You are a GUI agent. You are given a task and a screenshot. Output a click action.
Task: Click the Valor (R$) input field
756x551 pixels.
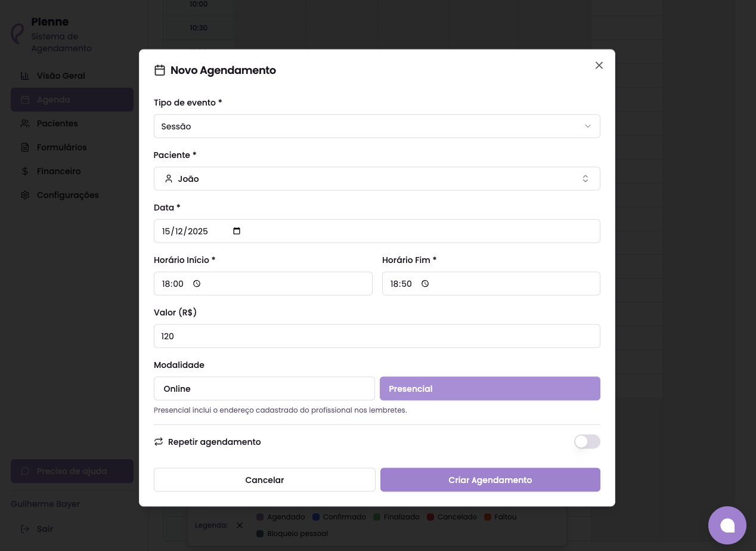tap(377, 336)
